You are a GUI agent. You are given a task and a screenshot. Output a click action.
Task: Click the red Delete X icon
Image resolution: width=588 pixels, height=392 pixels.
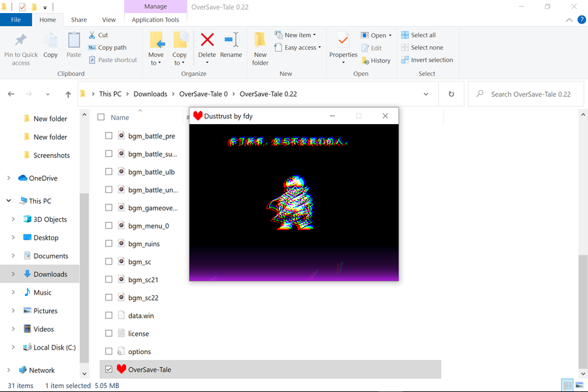[x=207, y=40]
